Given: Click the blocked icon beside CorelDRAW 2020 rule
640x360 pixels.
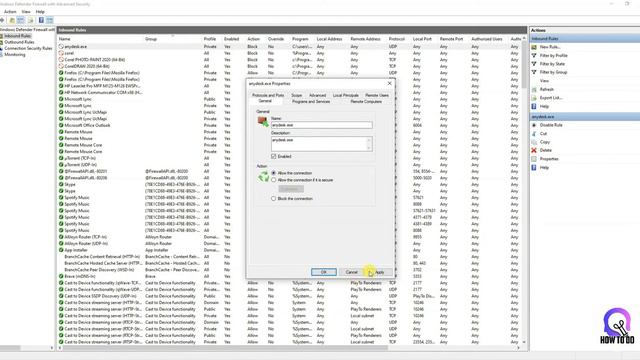Looking at the screenshot, I should [61, 66].
